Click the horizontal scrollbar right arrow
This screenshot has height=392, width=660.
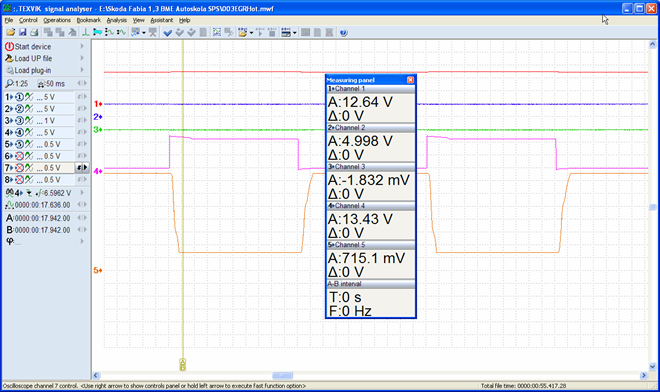coord(643,375)
